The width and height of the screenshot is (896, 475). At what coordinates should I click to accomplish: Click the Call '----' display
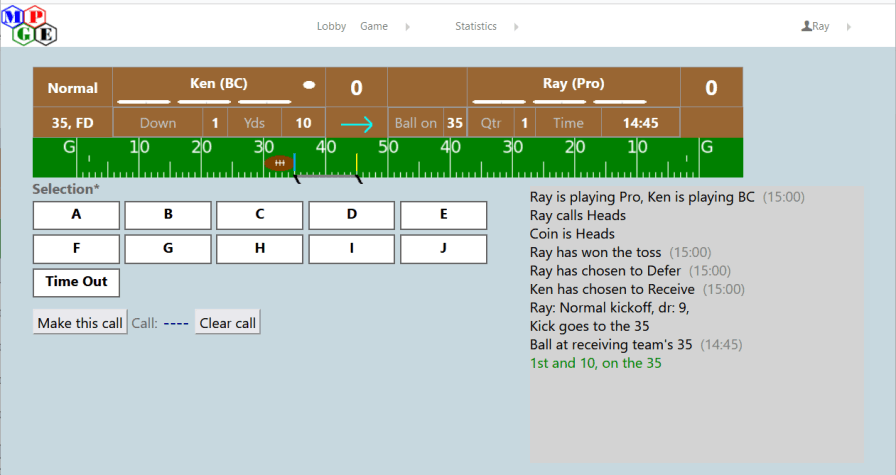click(176, 323)
